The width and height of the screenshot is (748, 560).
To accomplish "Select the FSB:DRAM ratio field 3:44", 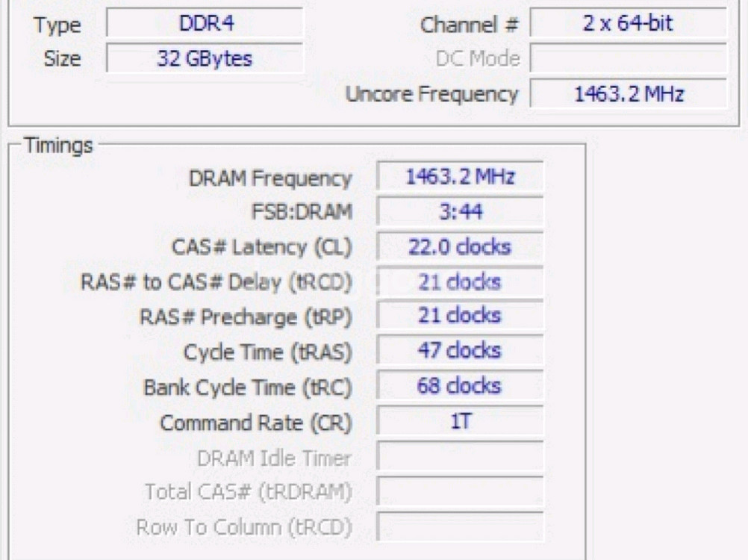I will [460, 212].
